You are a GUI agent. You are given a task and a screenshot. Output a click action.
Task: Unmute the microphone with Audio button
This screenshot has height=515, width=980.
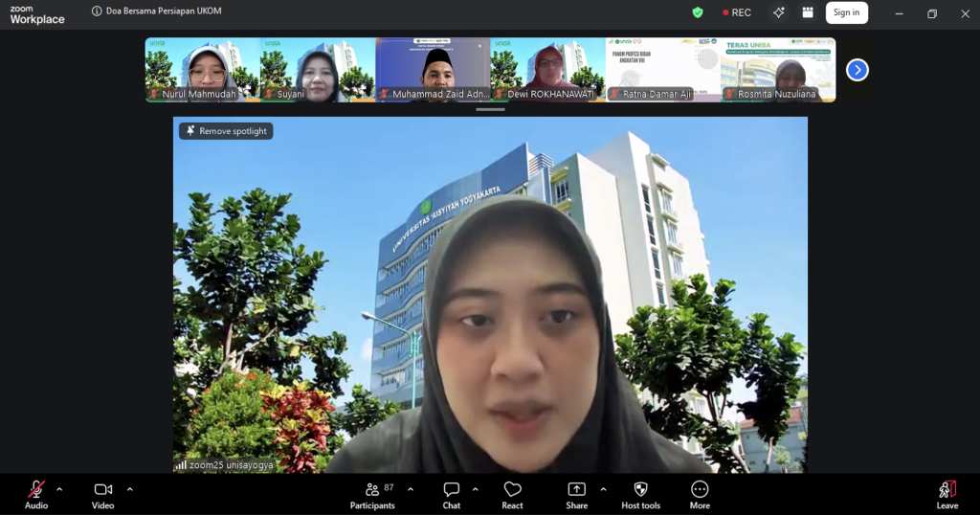point(36,494)
